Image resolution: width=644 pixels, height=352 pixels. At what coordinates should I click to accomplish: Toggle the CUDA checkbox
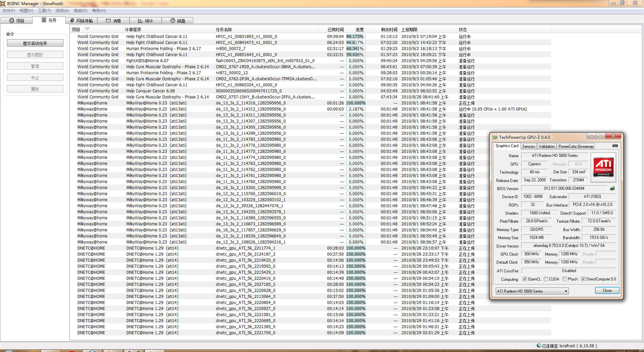(x=546, y=279)
